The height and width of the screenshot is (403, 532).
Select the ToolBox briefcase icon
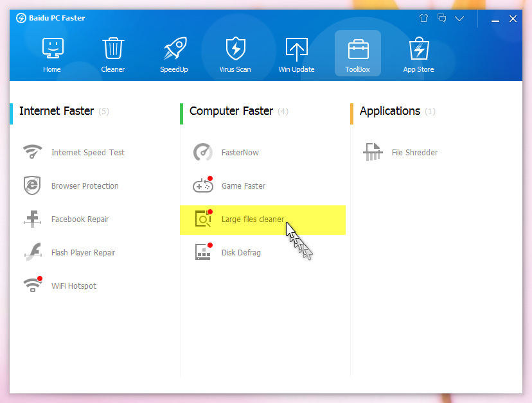358,49
